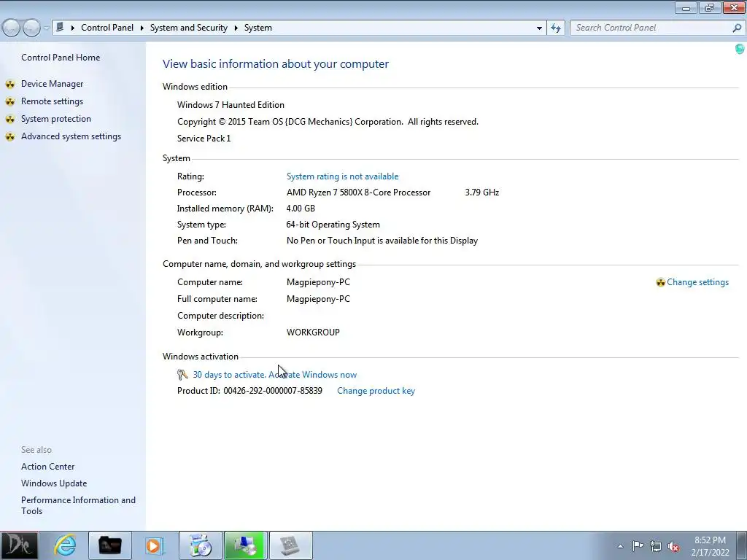Click the help icon in the top right
This screenshot has width=747, height=560.
pos(740,49)
